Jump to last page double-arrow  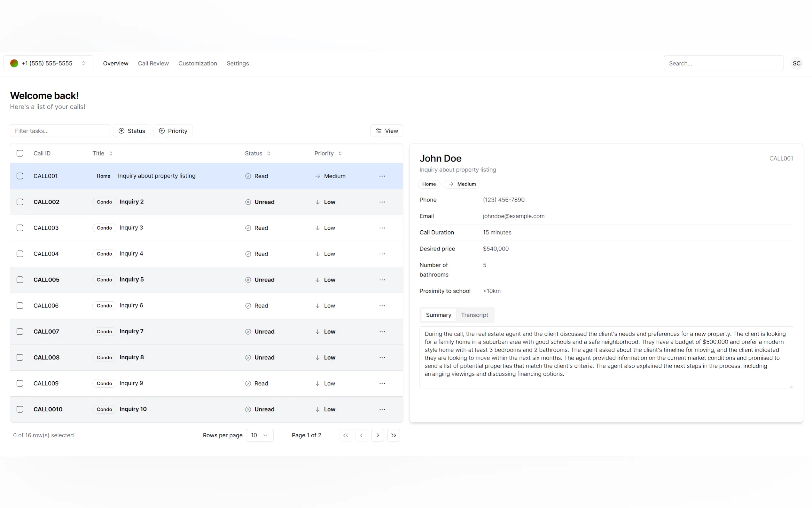394,435
